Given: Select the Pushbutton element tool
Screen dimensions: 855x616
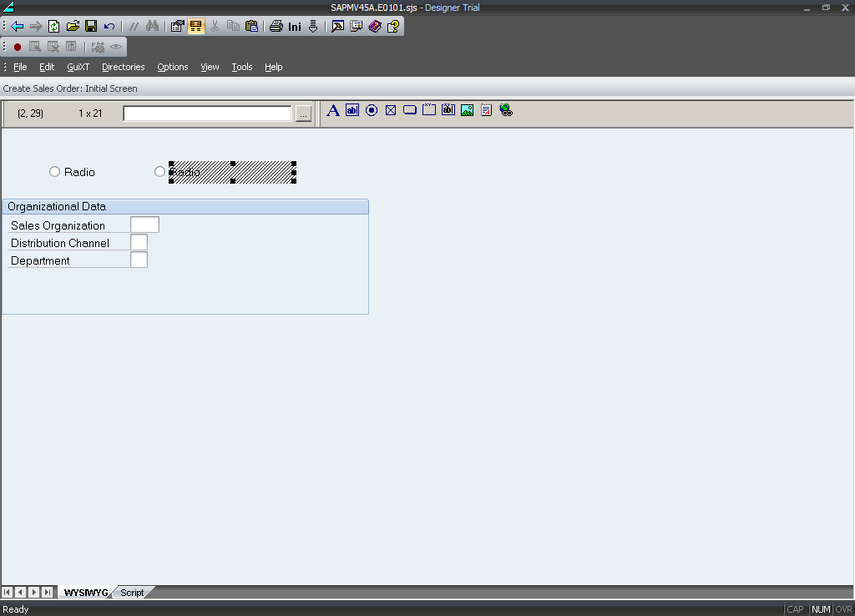Looking at the screenshot, I should [410, 110].
